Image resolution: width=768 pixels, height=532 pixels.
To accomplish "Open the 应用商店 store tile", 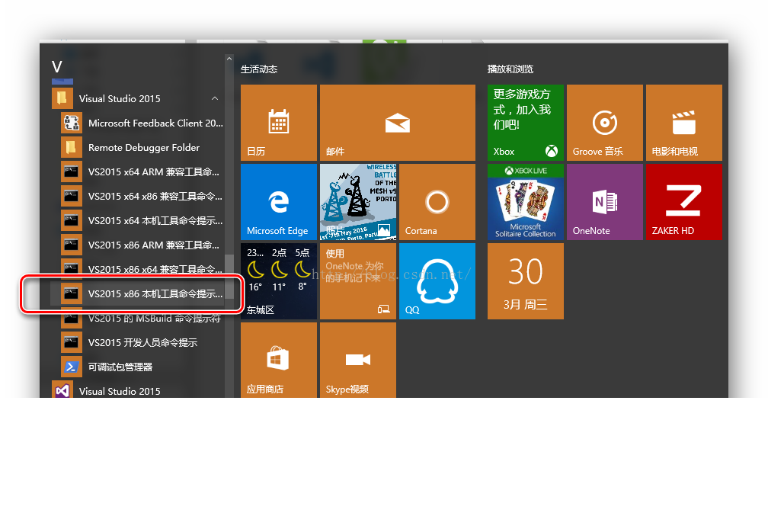I will coord(279,360).
